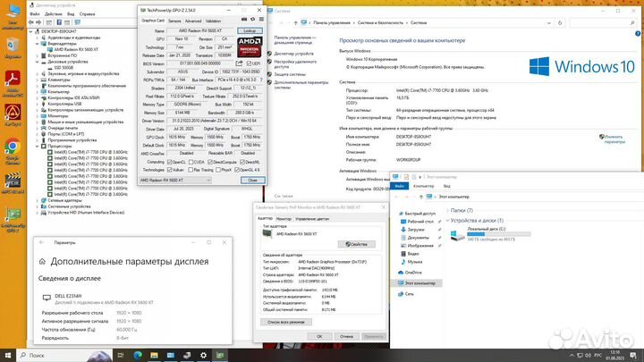Open the Монитор tab in adapter properties

coord(284,219)
